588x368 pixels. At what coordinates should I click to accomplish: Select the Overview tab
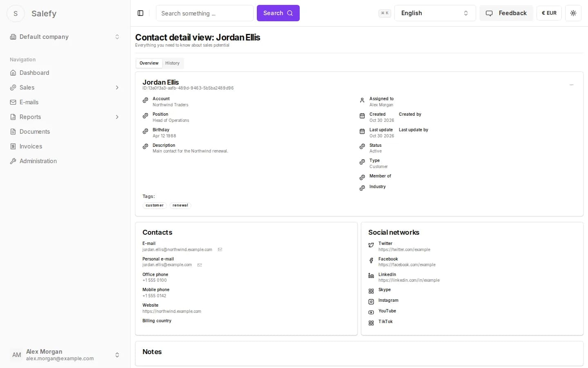point(149,63)
